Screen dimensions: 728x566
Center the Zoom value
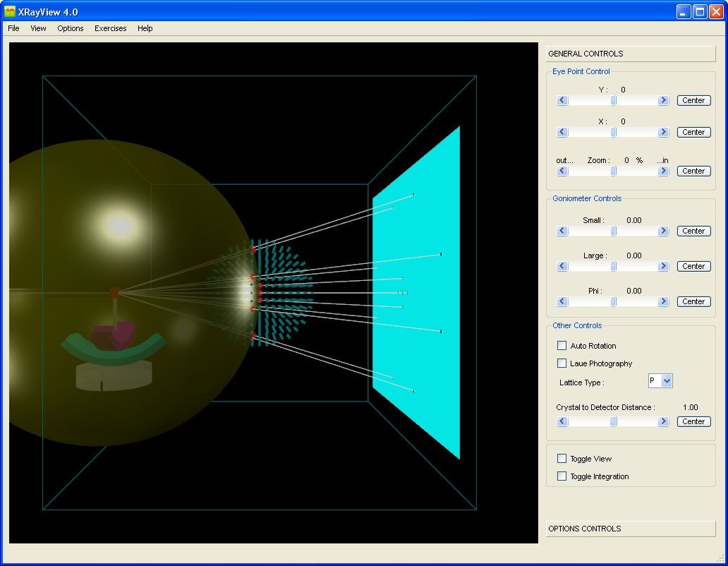coord(693,171)
